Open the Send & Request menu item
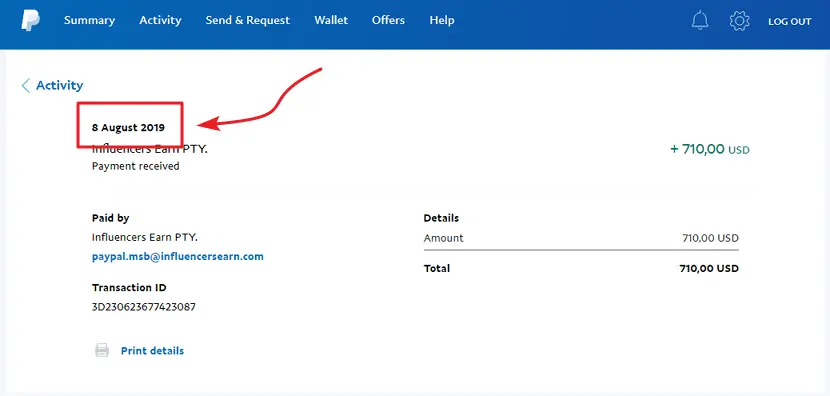This screenshot has width=830, height=396. (x=248, y=20)
